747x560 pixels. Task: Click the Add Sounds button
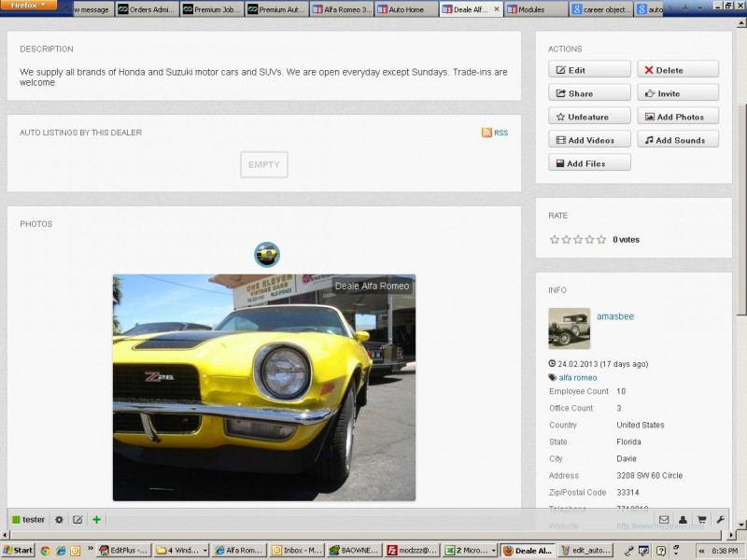(x=678, y=139)
